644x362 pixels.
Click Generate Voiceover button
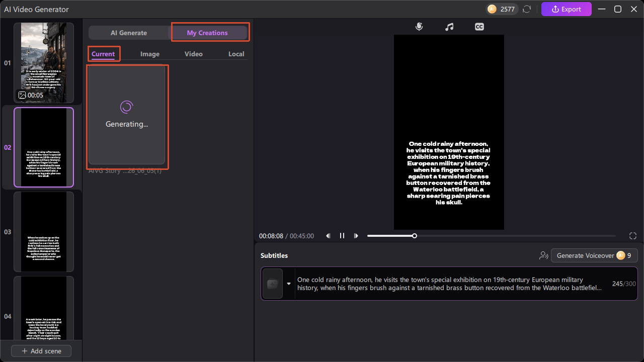pyautogui.click(x=594, y=255)
